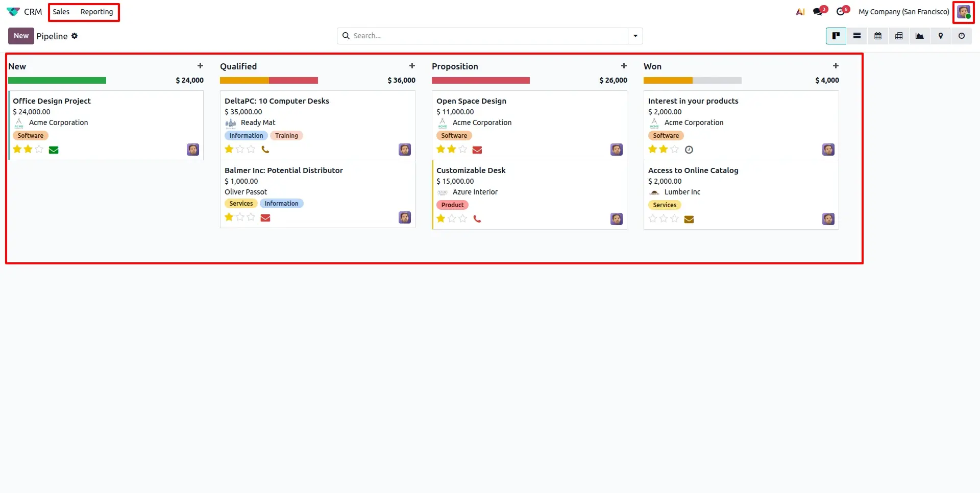The image size is (980, 493).
Task: Filter by red progress segment in Qualified column
Action: 293,80
